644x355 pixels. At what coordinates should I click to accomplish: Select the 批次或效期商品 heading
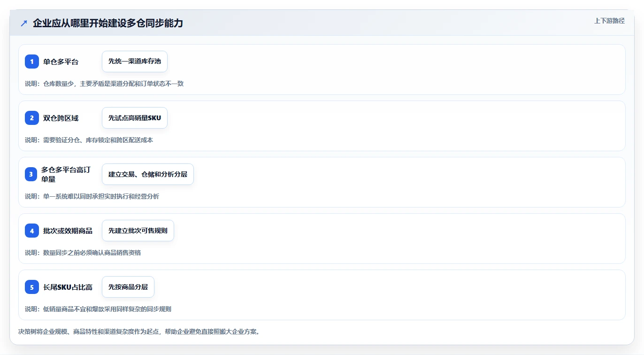68,231
